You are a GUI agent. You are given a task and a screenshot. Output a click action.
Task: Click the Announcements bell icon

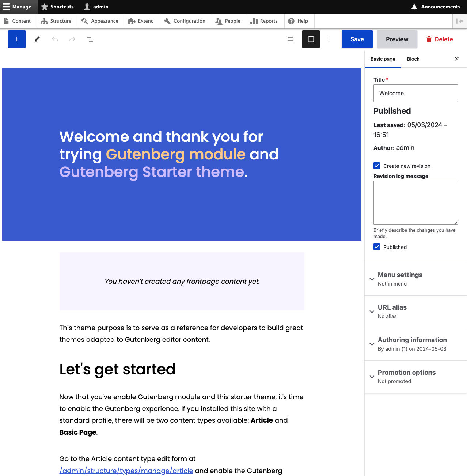coord(414,7)
